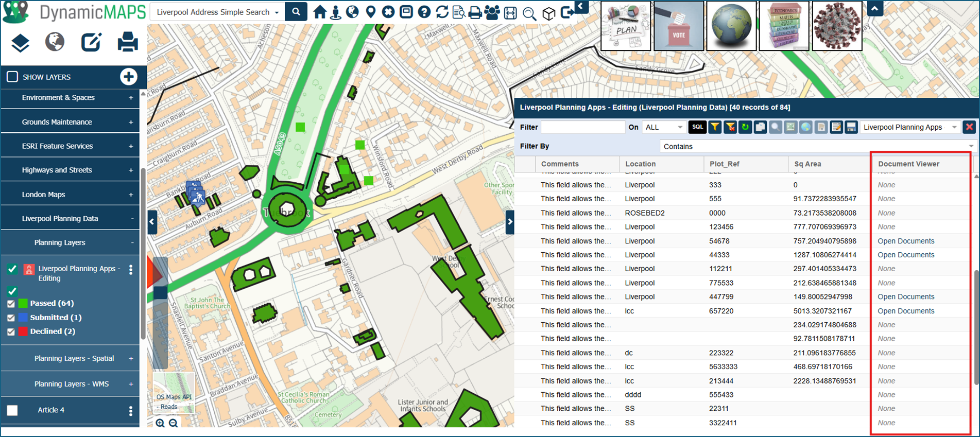Add a layer with the plus circle
This screenshot has height=437, width=980.
pos(129,77)
